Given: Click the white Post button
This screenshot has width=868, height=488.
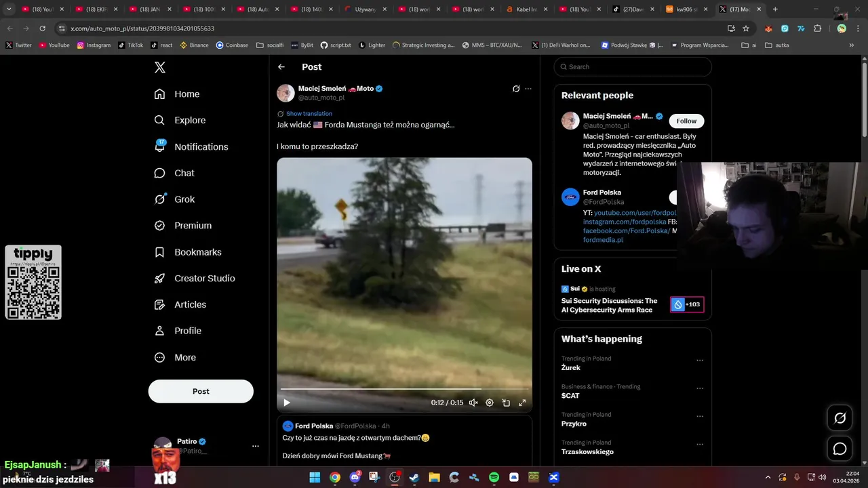Looking at the screenshot, I should coord(201,391).
